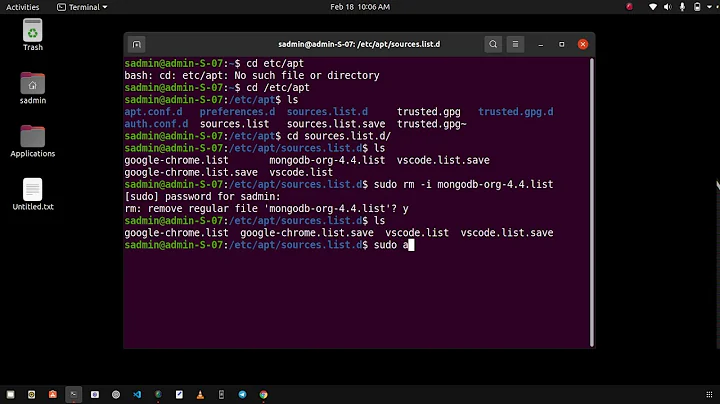Open the sadmin home folder icon
The width and height of the screenshot is (720, 404).
[x=33, y=88]
